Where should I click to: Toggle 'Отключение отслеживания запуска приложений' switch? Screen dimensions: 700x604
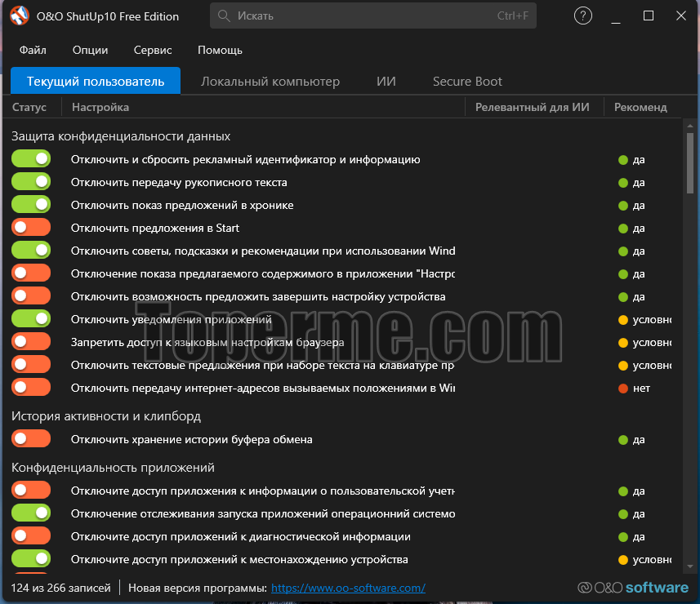click(x=31, y=513)
